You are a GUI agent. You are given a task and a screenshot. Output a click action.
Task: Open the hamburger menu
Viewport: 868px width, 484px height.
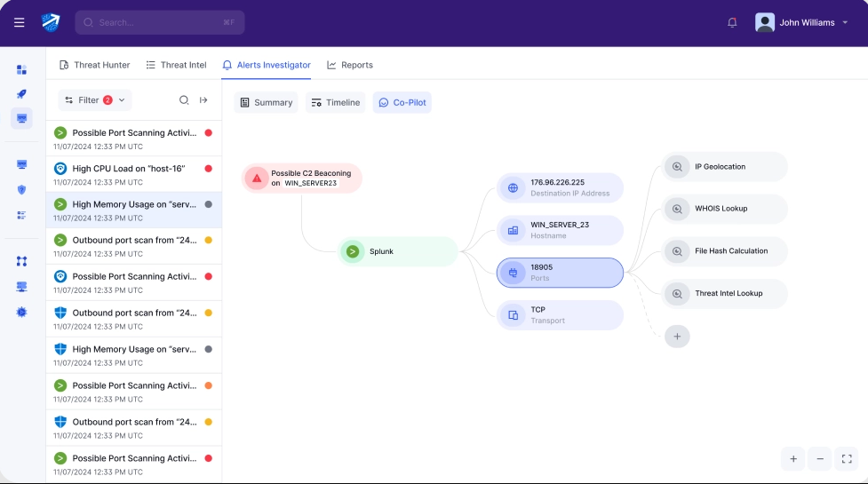pyautogui.click(x=20, y=23)
